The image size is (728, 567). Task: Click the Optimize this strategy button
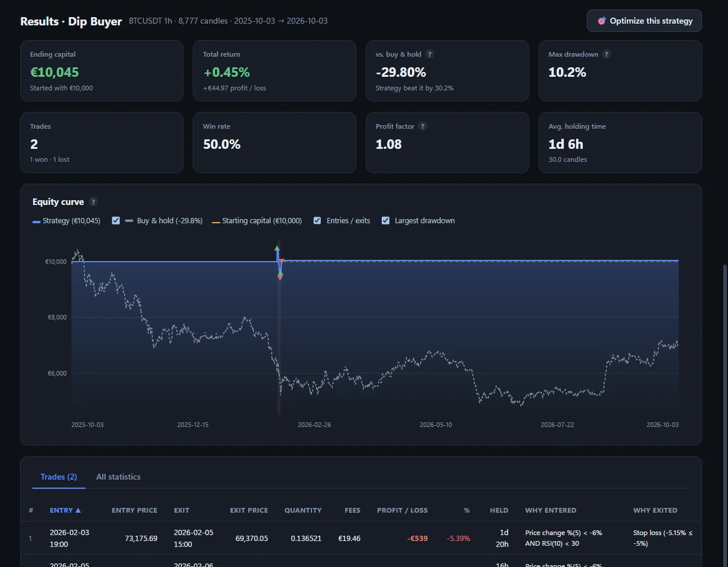[644, 21]
